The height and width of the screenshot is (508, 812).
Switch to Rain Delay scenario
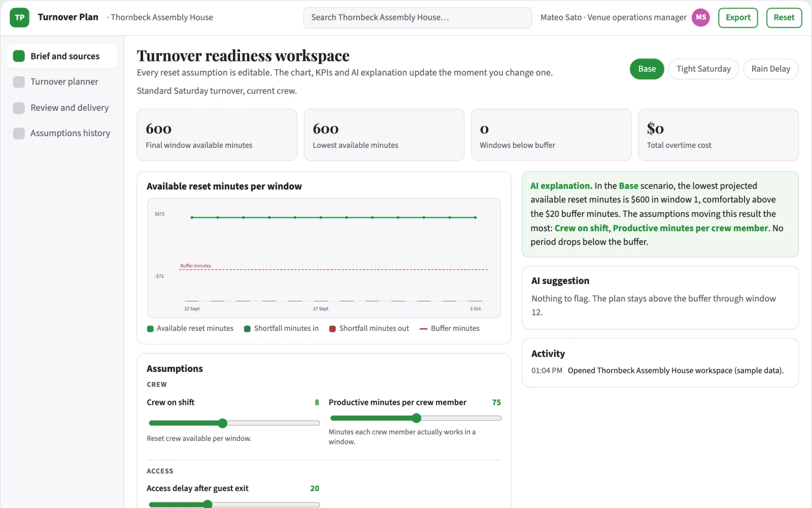(771, 69)
